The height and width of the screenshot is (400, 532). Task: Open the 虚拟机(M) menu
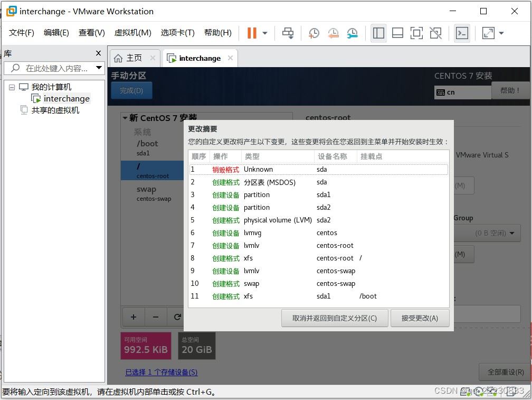coord(132,33)
